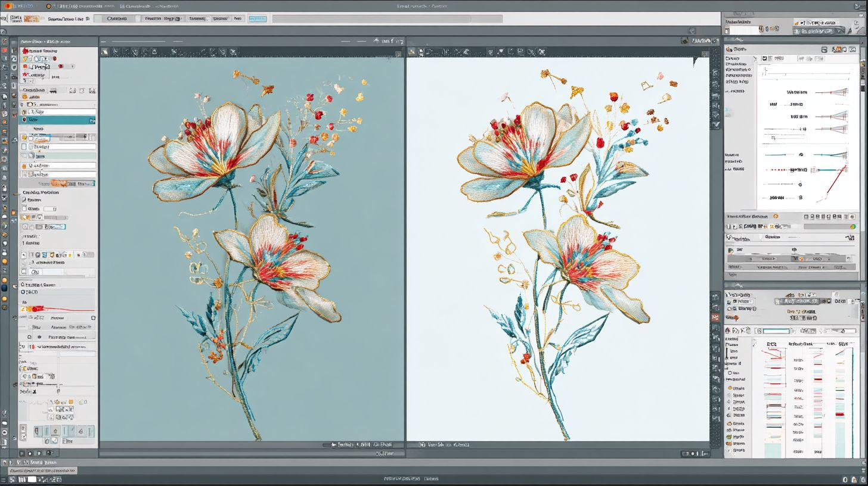The image size is (868, 486).
Task: Click the small square icon at left canvas ruler corner
Action: [x=398, y=54]
